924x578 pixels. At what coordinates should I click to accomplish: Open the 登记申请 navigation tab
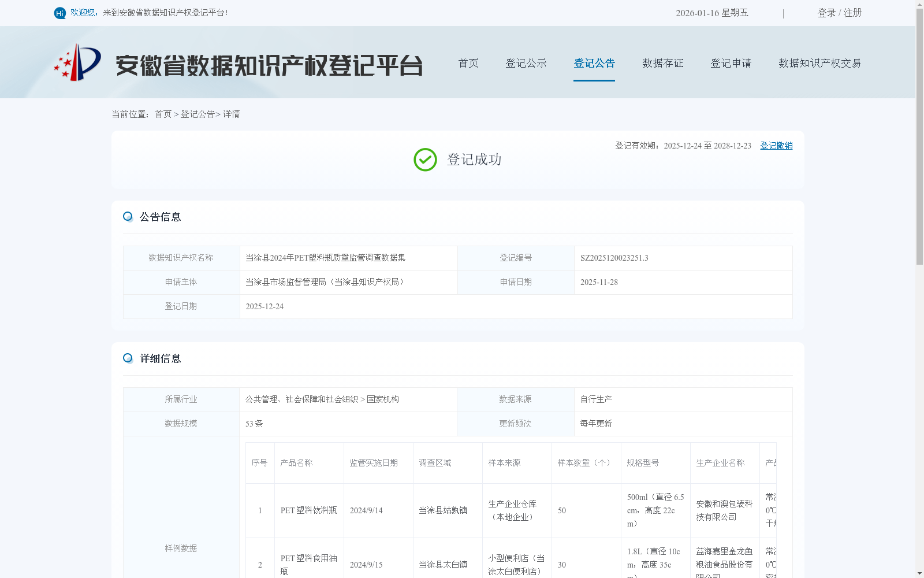[731, 63]
